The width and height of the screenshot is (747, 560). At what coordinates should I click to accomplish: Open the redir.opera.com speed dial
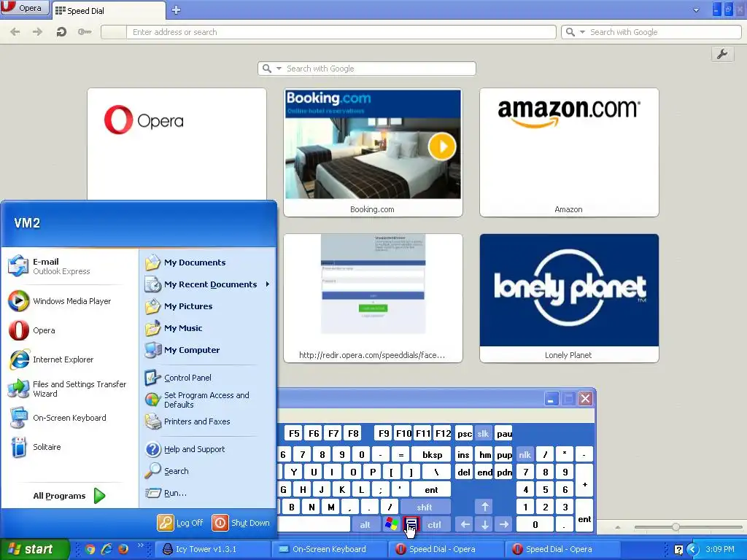(x=373, y=298)
